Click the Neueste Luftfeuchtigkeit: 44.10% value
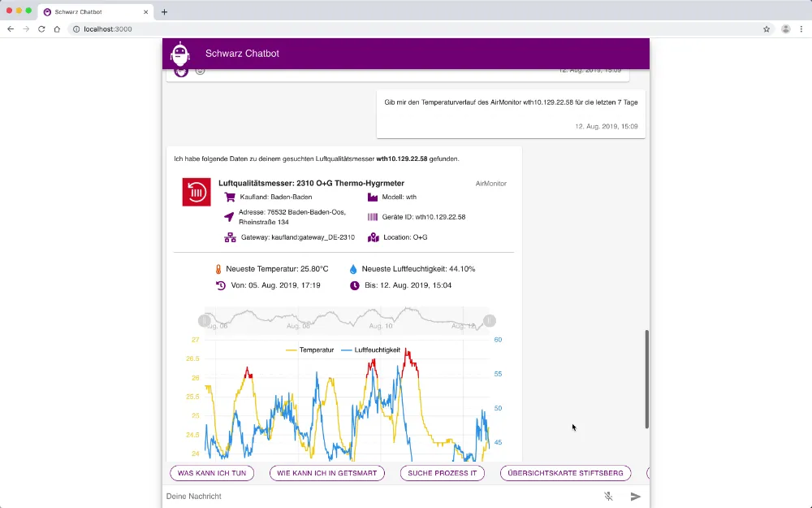812x508 pixels. (418, 269)
